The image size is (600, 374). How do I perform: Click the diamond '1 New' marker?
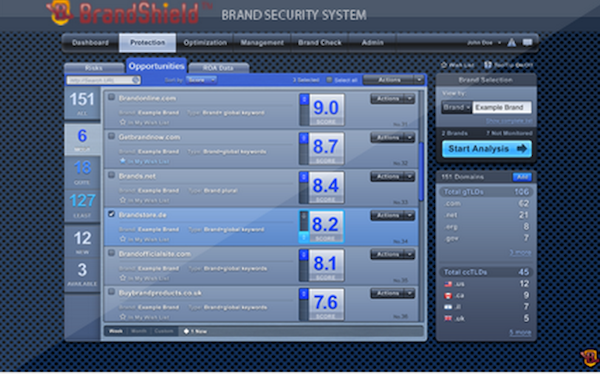(x=186, y=332)
